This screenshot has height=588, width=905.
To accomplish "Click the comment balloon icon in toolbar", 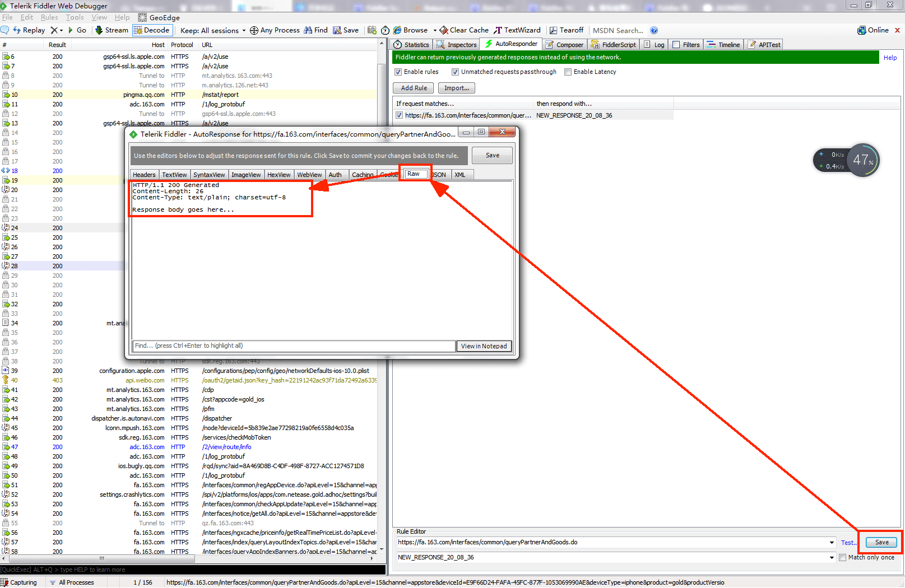I will [x=5, y=30].
